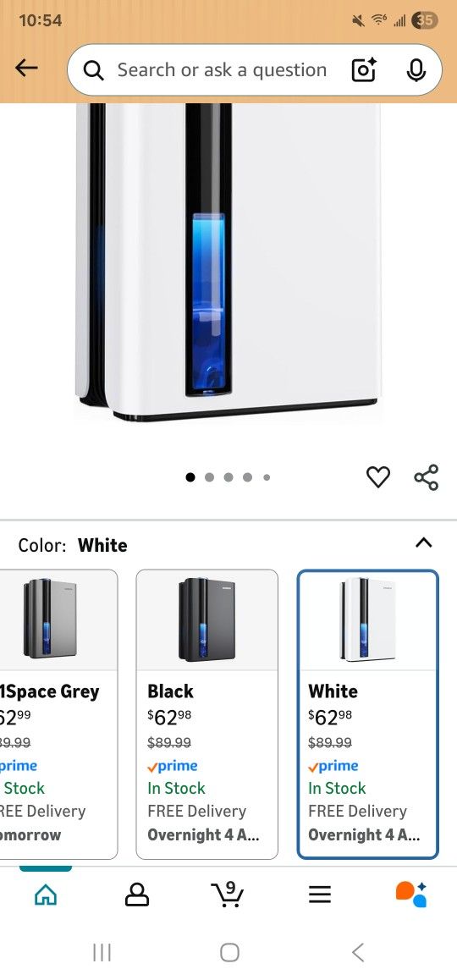
Task: Go to Home tab icon
Action: pos(46,895)
